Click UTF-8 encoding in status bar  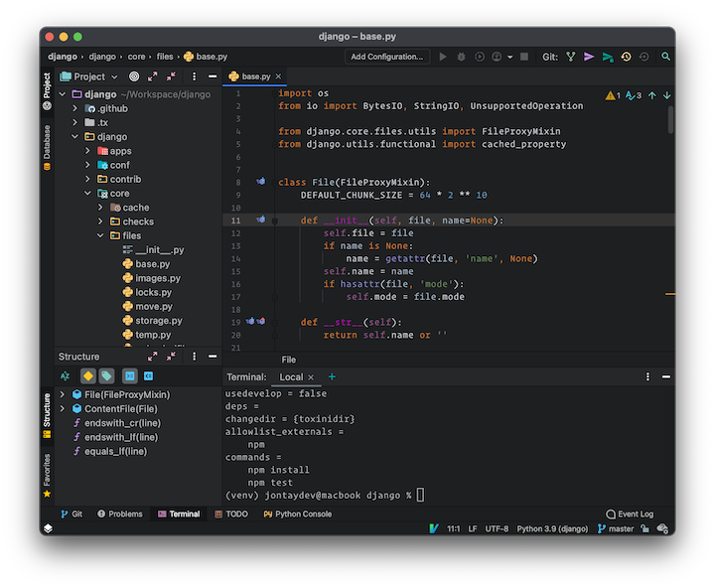tap(497, 528)
